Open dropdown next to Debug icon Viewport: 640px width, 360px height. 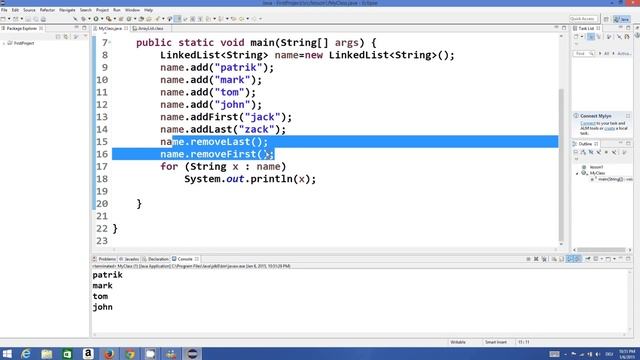point(89,19)
